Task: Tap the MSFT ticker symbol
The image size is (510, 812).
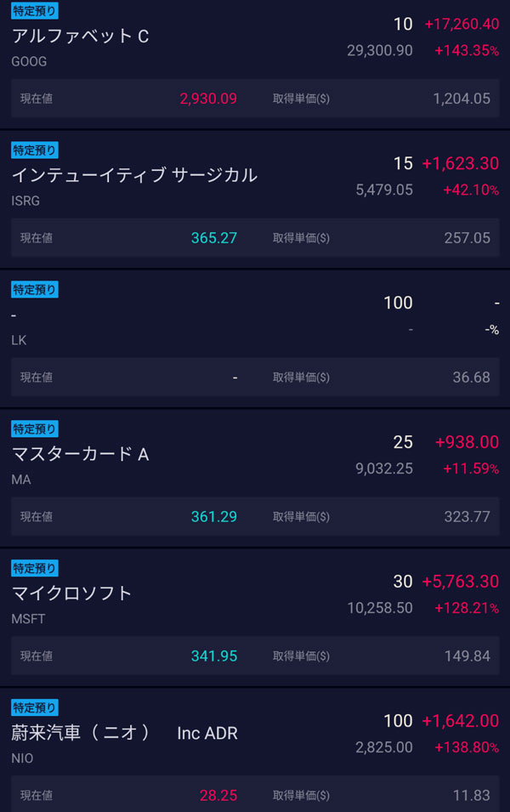Action: (x=28, y=619)
